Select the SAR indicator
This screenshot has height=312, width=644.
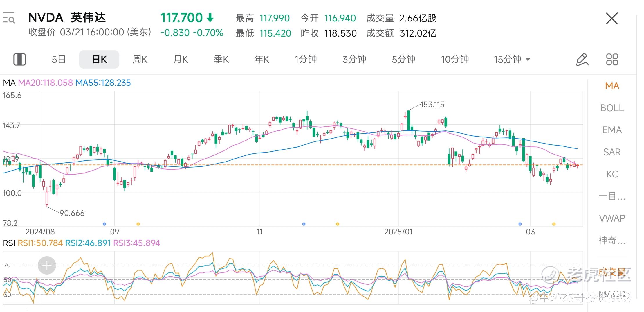[612, 152]
